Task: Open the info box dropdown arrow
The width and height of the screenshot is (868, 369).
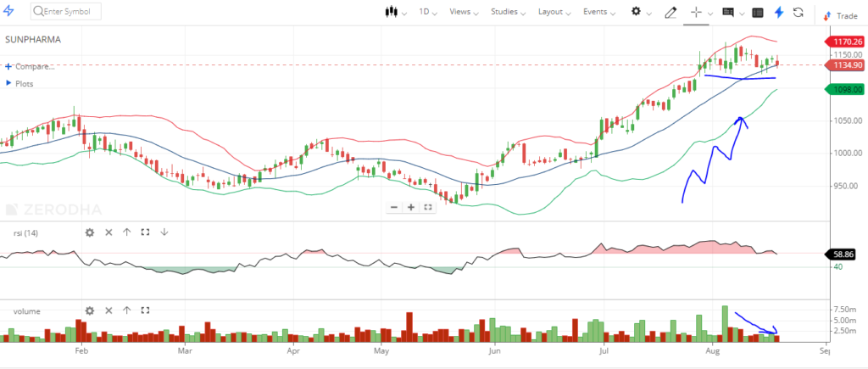Action: (742, 14)
